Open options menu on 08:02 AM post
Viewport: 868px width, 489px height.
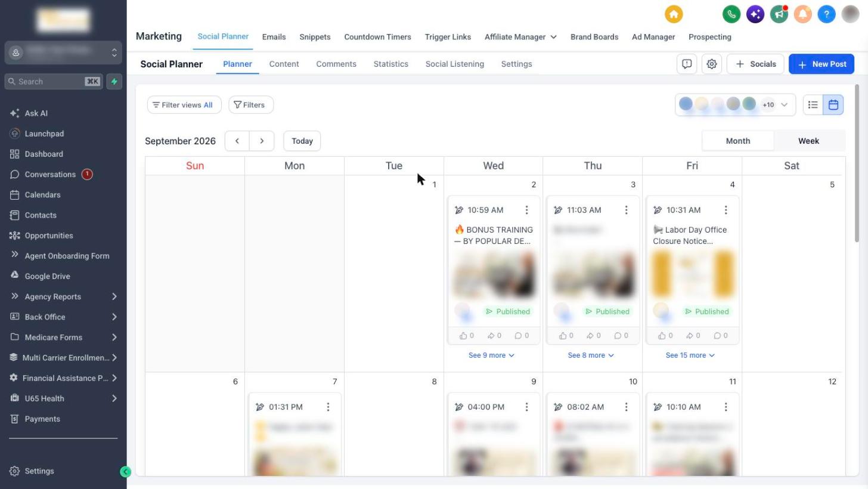point(626,407)
